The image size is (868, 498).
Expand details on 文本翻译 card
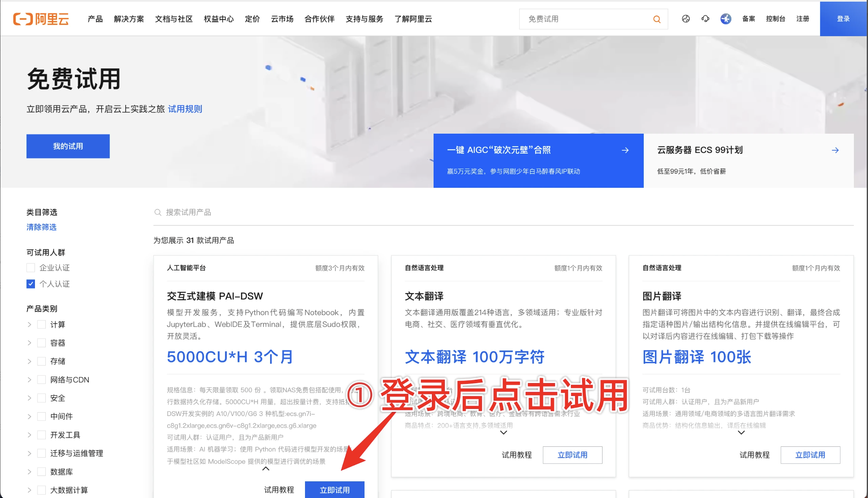point(503,433)
